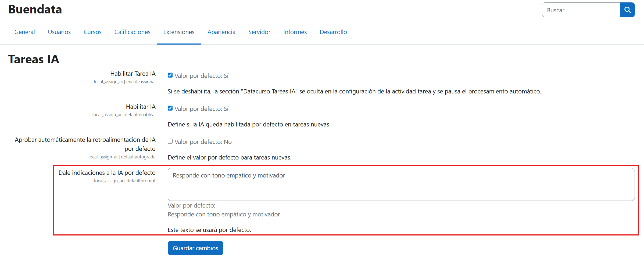Switch to the Apariencia tab
Image resolution: width=644 pixels, height=272 pixels.
(221, 32)
